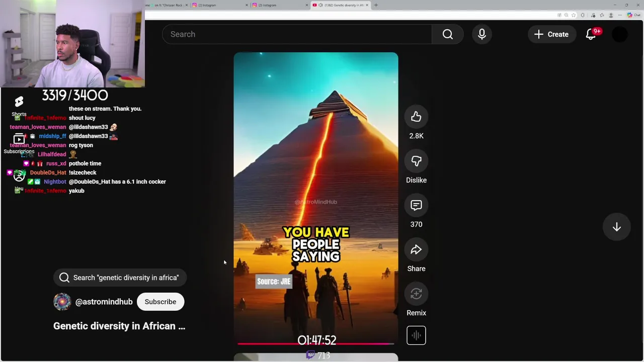Click the Create button
The image size is (644, 362).
point(551,34)
